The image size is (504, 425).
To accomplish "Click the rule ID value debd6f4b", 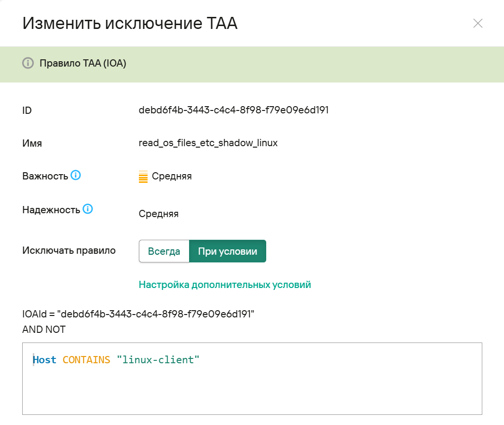I will point(233,110).
